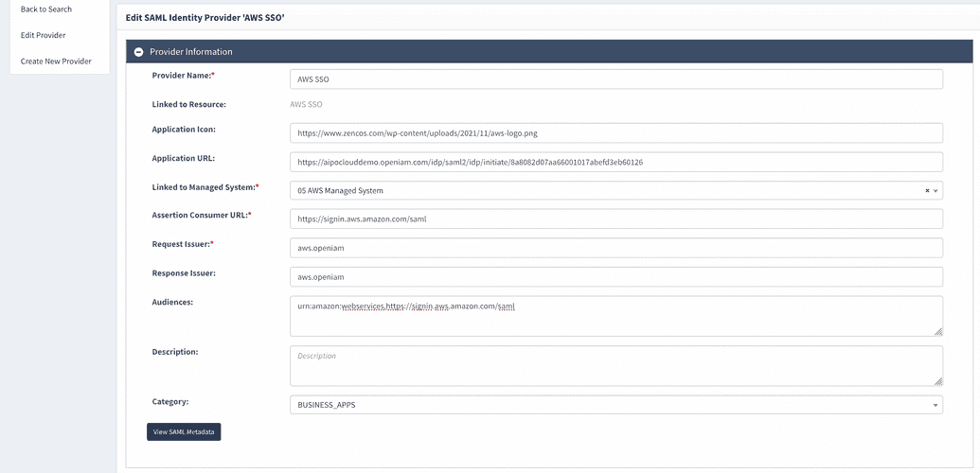This screenshot has height=473, width=980.
Task: Click the View SAML Metadata button
Action: (184, 431)
